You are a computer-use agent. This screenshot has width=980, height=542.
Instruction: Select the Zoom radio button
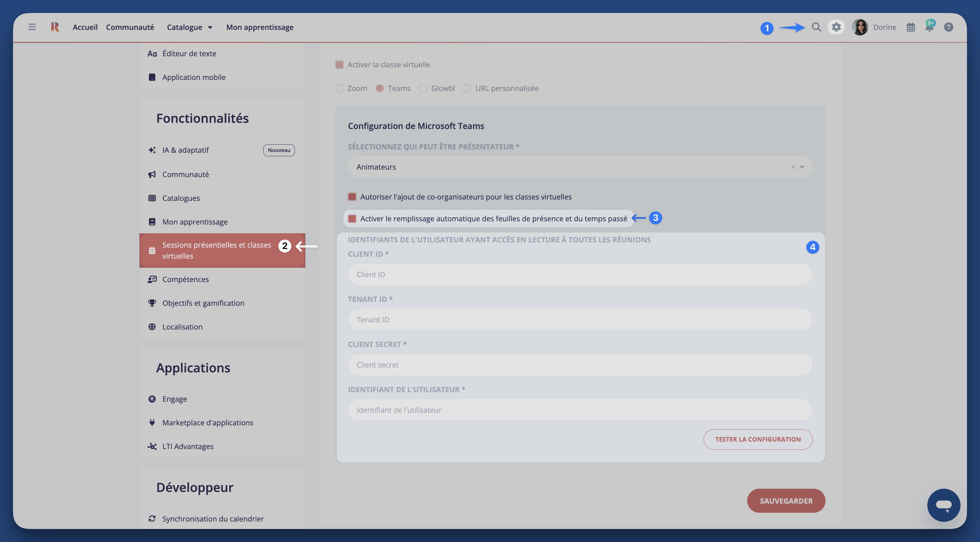point(339,88)
